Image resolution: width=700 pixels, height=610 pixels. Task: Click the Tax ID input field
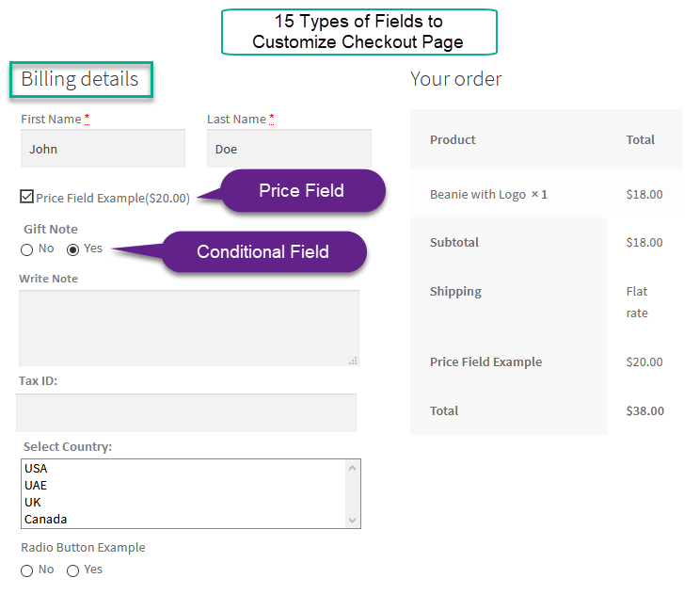186,412
